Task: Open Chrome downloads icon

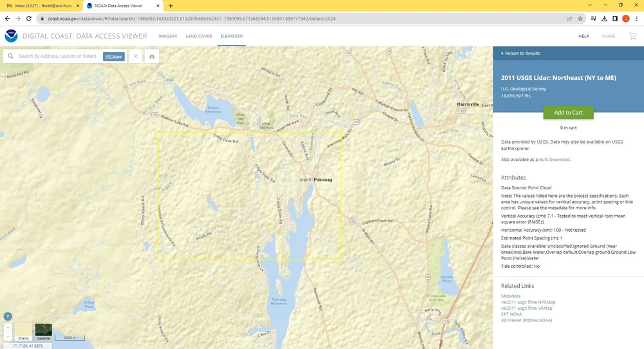Action: pos(604,19)
